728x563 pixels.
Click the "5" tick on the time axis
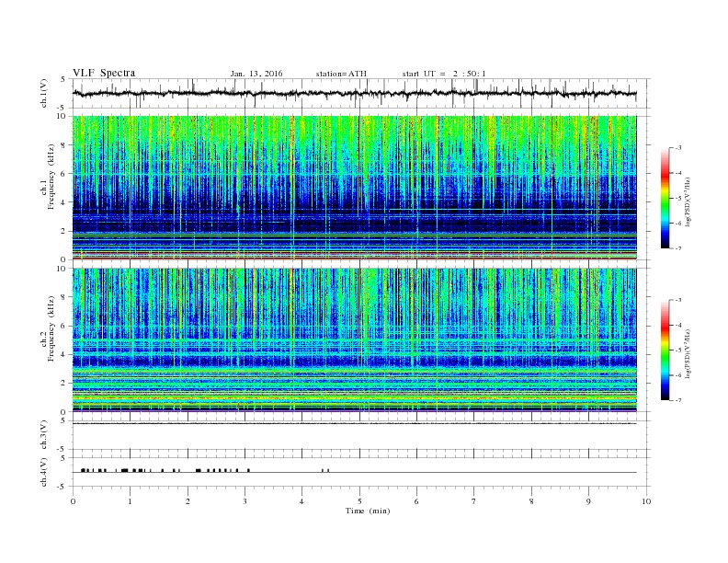(x=359, y=501)
